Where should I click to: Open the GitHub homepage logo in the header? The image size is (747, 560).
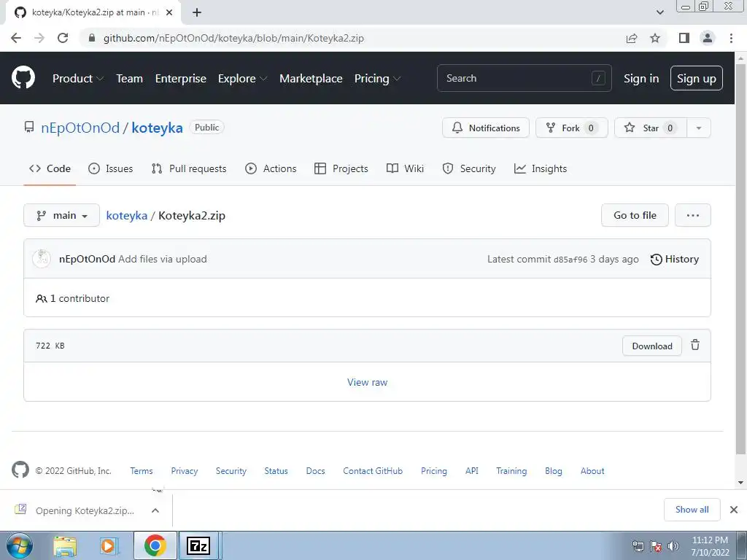point(23,78)
